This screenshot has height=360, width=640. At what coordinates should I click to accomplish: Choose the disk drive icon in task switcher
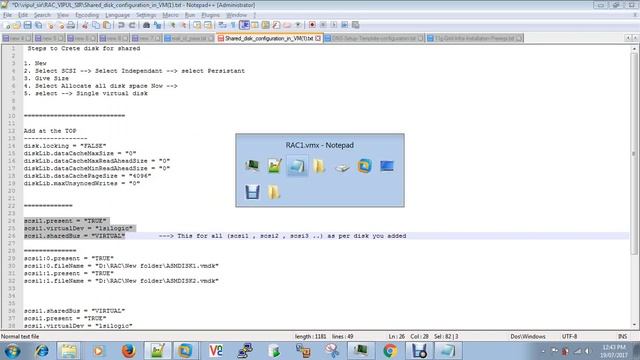pyautogui.click(x=342, y=167)
